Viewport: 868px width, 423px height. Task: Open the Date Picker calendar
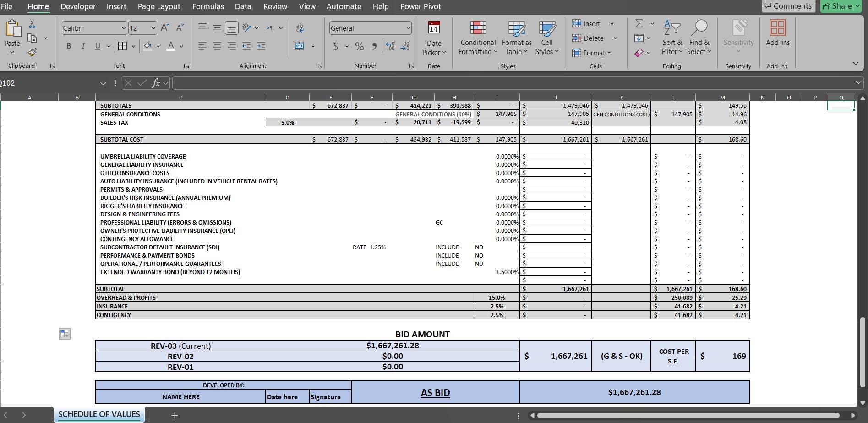434,38
